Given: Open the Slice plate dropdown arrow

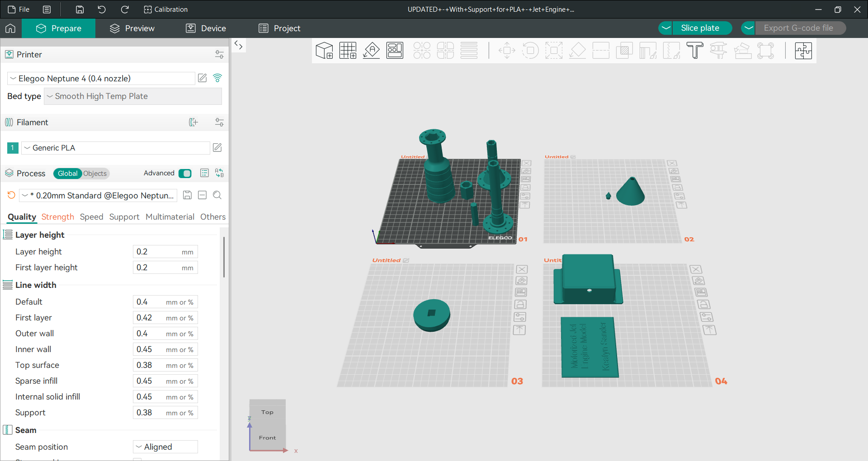Looking at the screenshot, I should [665, 28].
